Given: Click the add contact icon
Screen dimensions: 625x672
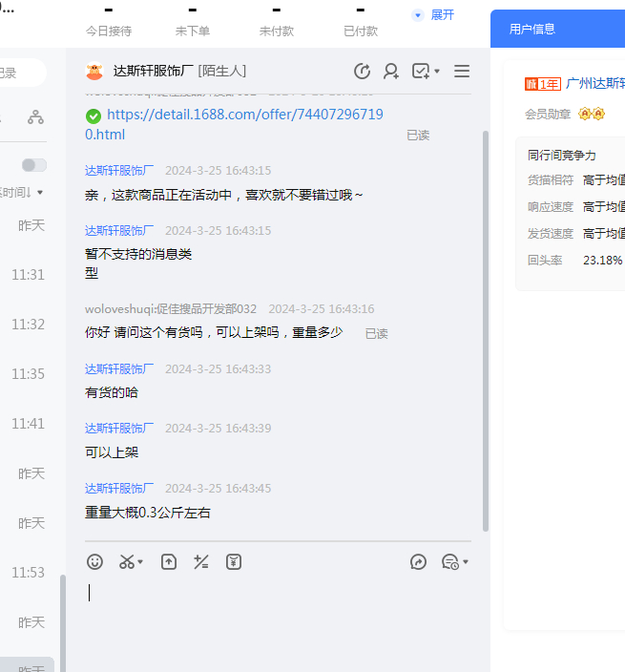Looking at the screenshot, I should click(391, 72).
